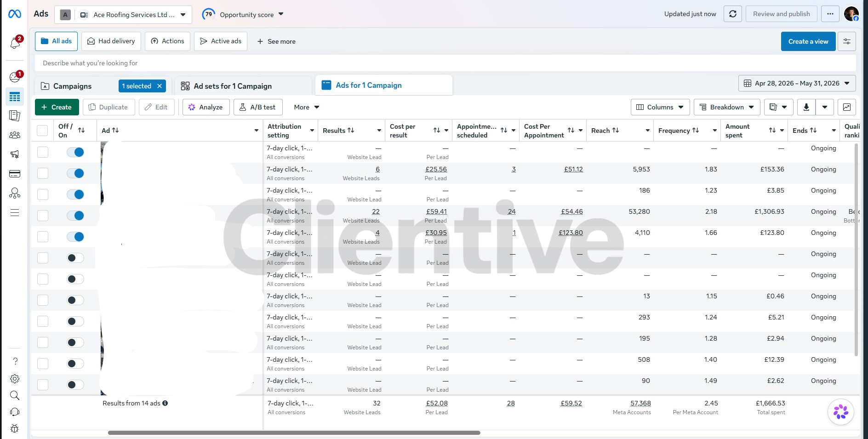Select checkbox for the £1,306.93 ad row
The width and height of the screenshot is (868, 439).
click(43, 216)
